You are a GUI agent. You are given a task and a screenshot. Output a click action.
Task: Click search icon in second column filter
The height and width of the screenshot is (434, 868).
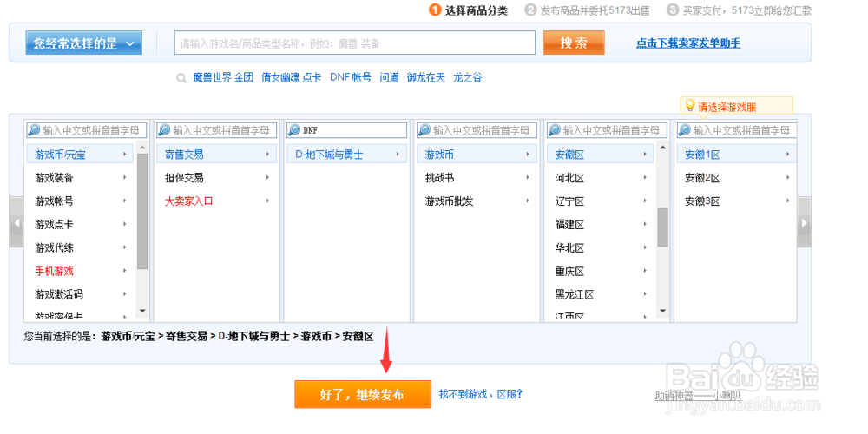click(x=164, y=130)
